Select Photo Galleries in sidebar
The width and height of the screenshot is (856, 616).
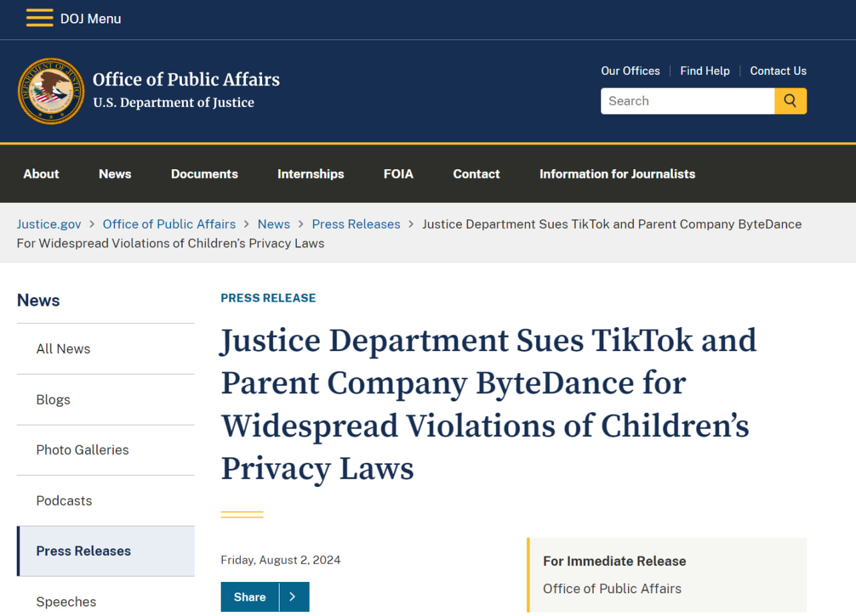coord(106,450)
